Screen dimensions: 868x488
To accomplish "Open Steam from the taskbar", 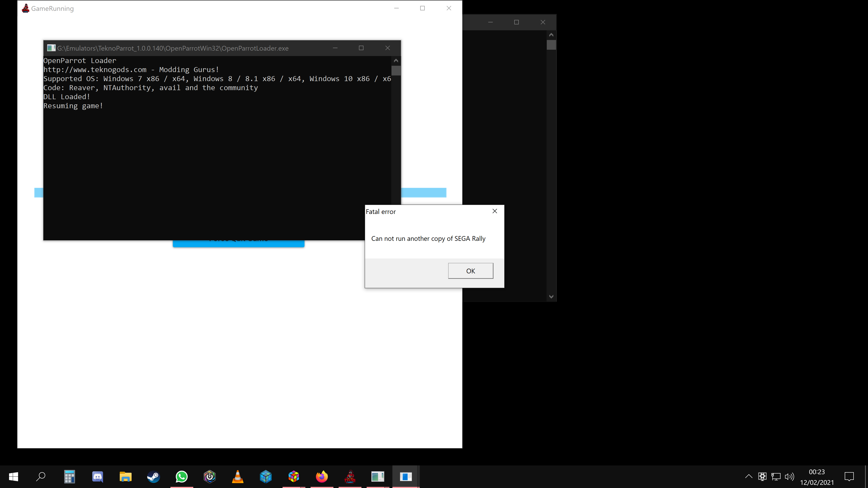I will coord(153,476).
